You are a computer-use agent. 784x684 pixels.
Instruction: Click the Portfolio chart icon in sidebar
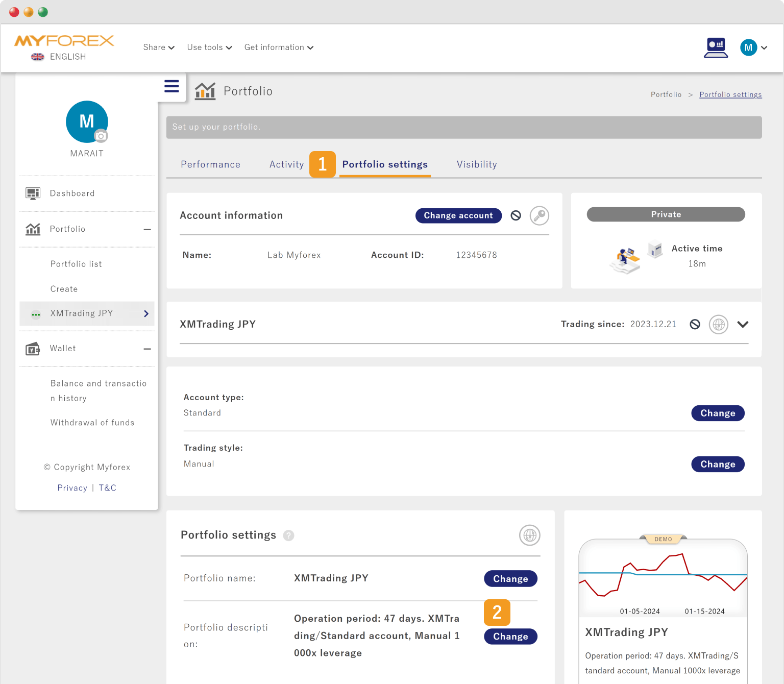(33, 229)
